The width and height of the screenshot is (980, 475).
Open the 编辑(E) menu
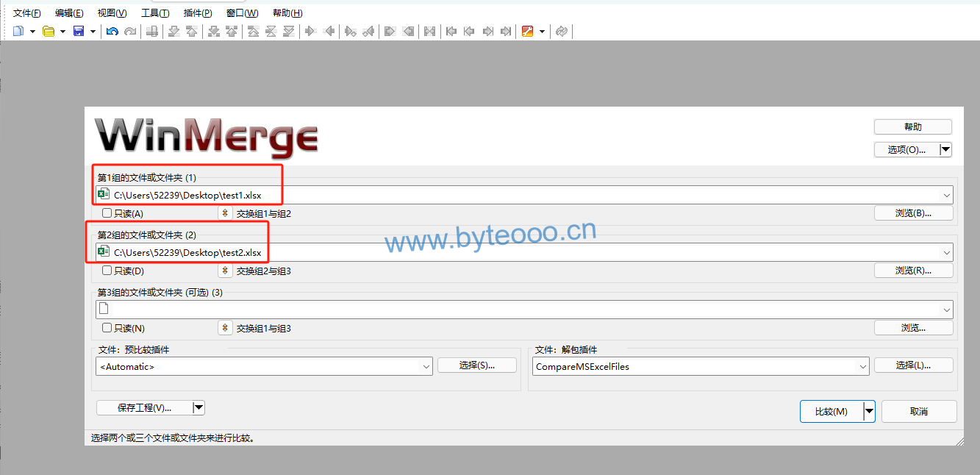[69, 13]
